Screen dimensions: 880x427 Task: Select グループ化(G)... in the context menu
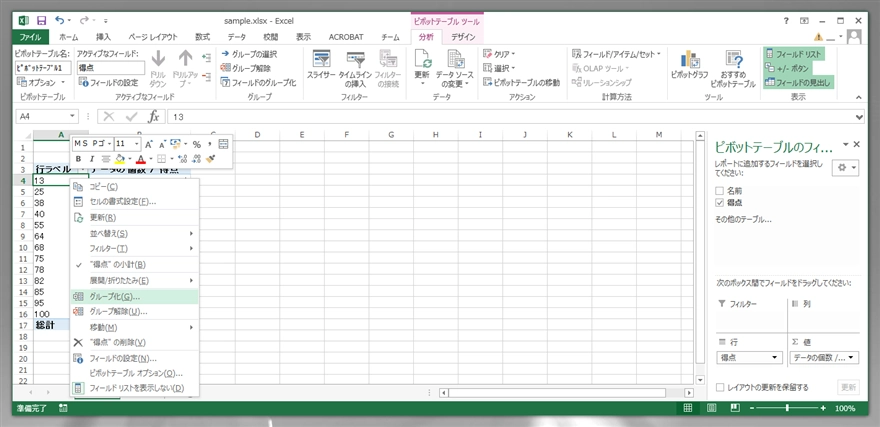click(135, 296)
